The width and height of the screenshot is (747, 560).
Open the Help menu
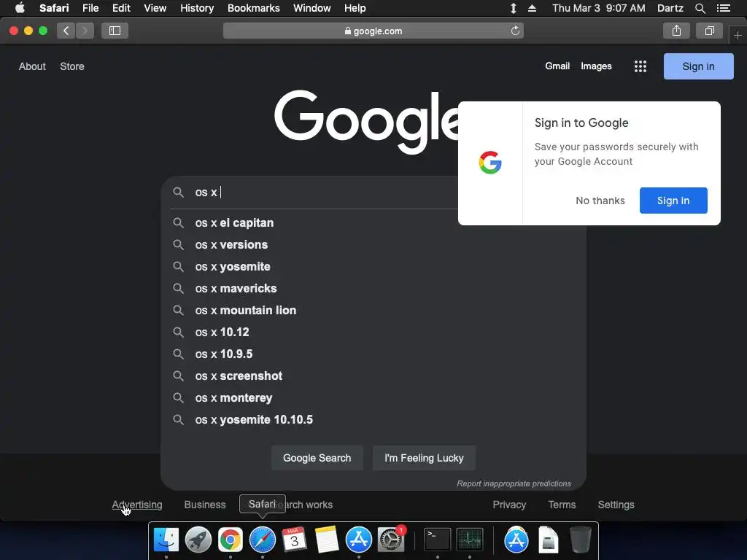click(x=355, y=8)
